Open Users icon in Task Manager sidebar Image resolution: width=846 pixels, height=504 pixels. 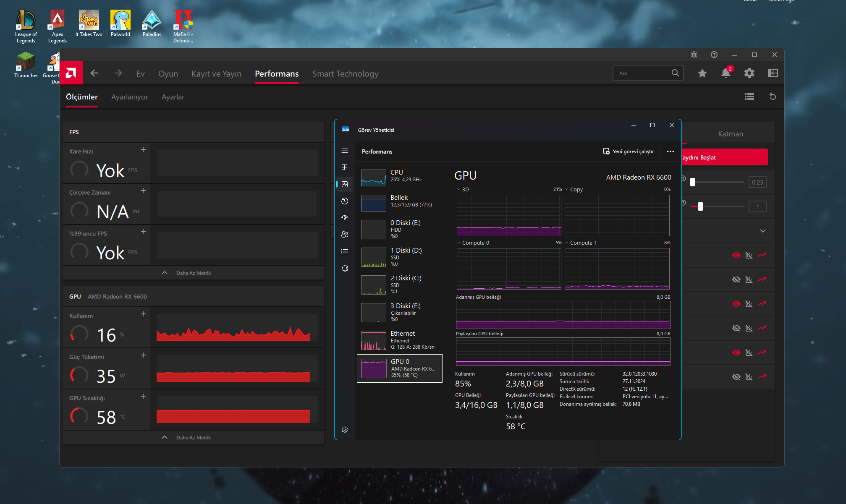(345, 235)
